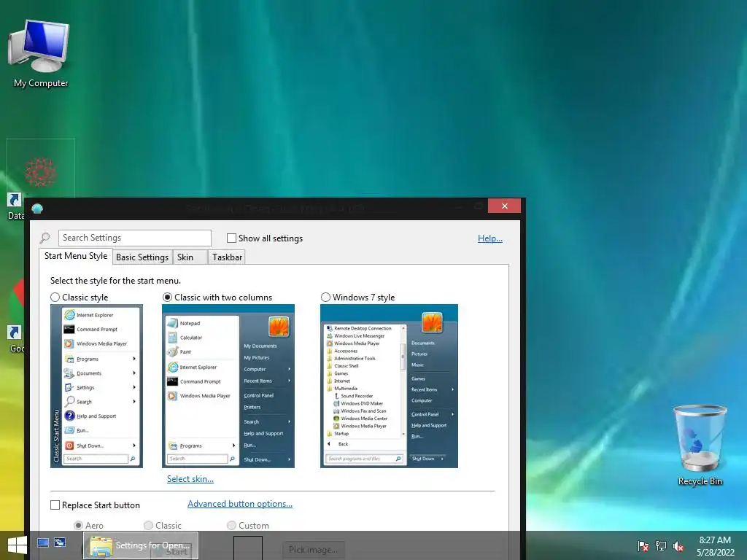Image resolution: width=747 pixels, height=560 pixels.
Task: Click the Classic style menu preview image
Action: (97, 386)
